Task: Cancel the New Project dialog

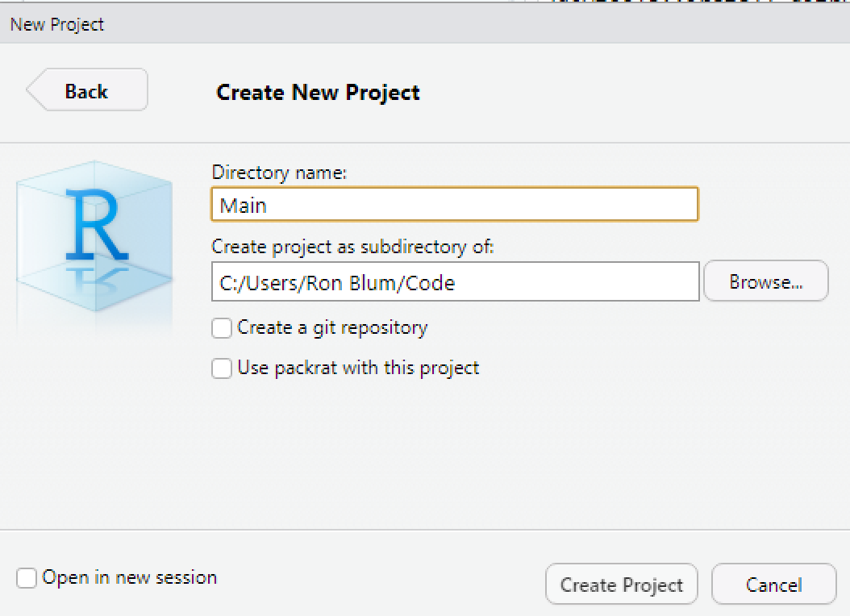Action: (x=773, y=584)
